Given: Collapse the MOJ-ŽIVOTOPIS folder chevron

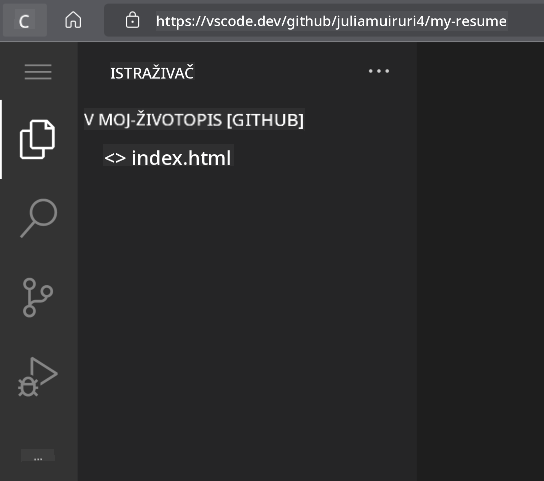Looking at the screenshot, I should pyautogui.click(x=89, y=120).
